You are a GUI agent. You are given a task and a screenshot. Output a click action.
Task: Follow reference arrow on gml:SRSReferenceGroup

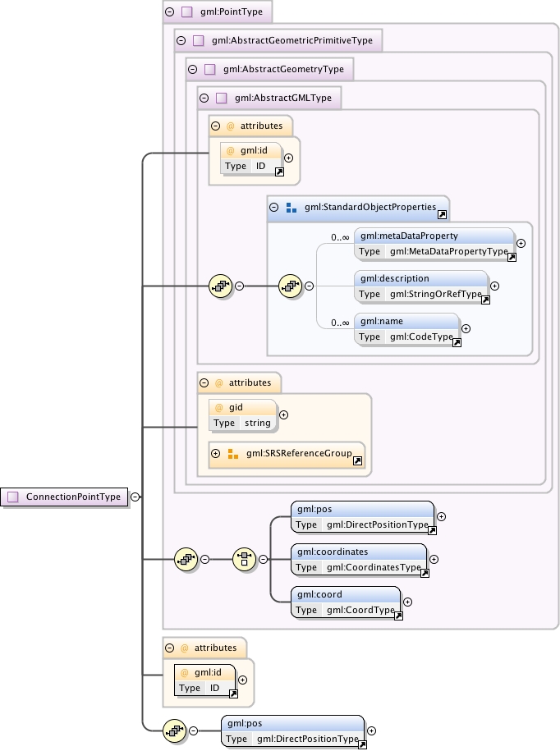click(x=357, y=460)
